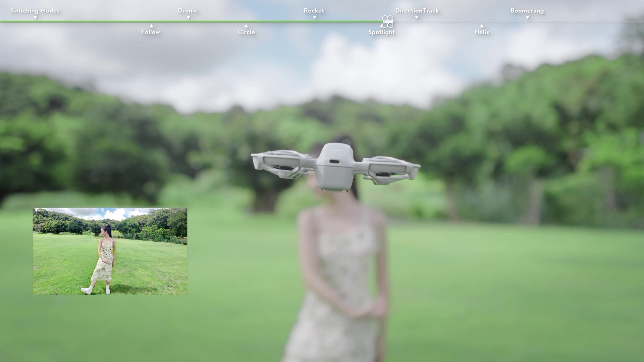Screen dimensions: 644x362
Task: Click the triangle marker above Circle
Action: click(246, 26)
